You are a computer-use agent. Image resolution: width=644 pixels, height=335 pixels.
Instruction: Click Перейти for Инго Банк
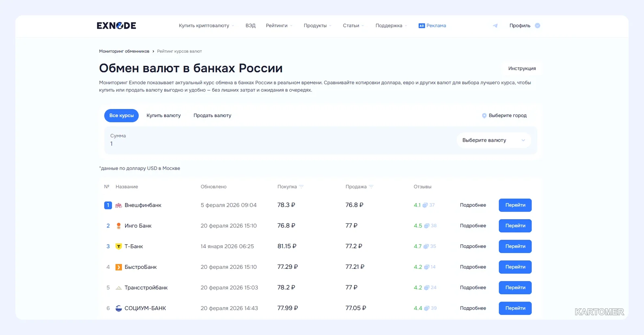(x=515, y=226)
